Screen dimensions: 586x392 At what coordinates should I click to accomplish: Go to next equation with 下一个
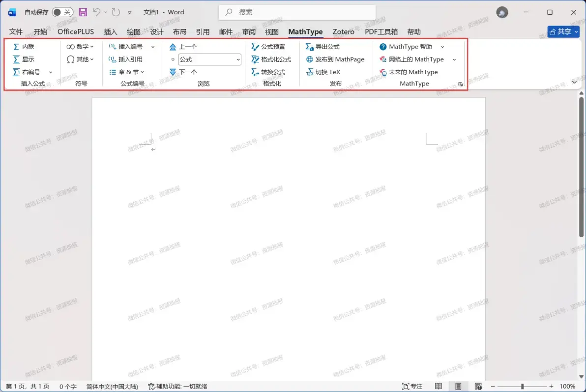(183, 72)
